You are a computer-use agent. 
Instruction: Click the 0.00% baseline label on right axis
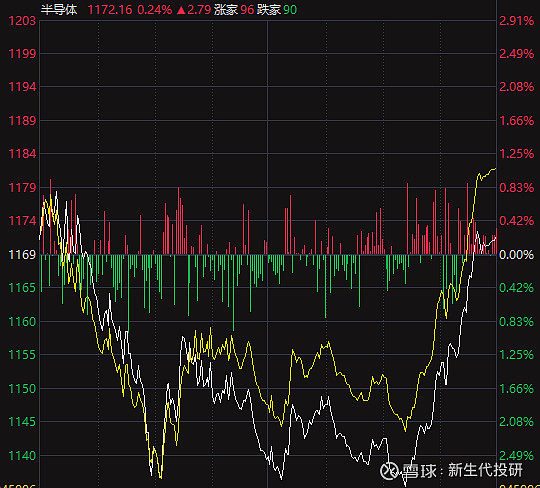[x=516, y=255]
